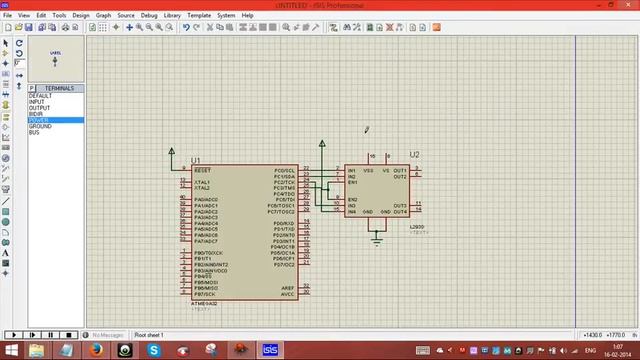Select DEFAULT in terminals list
Image resolution: width=640 pixels, height=360 pixels.
(40, 96)
